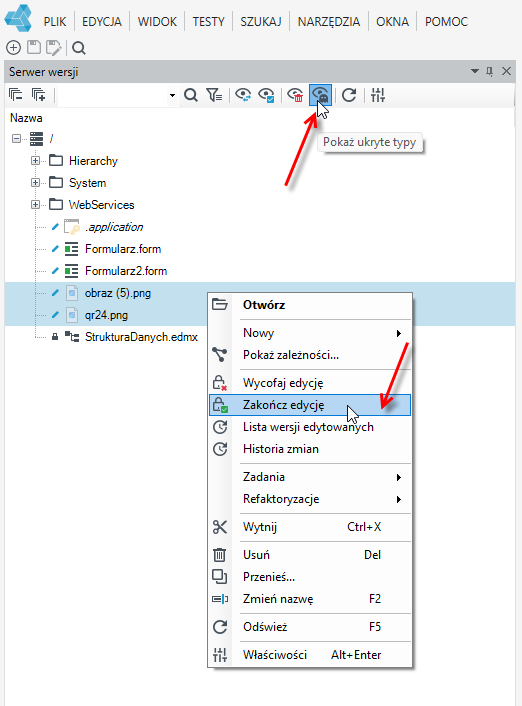The image size is (522, 706).
Task: Choose Otwórz from context menu
Action: (310, 305)
